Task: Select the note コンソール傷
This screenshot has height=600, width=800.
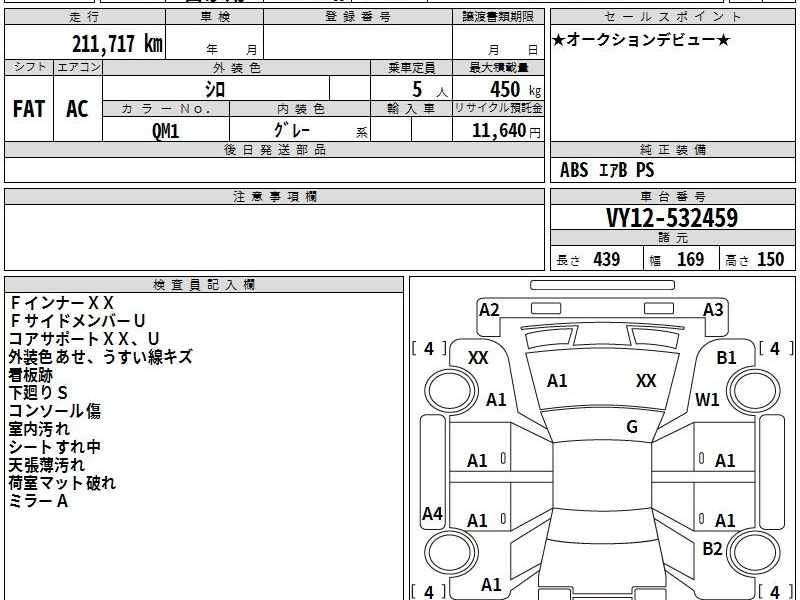Action: tap(55, 411)
